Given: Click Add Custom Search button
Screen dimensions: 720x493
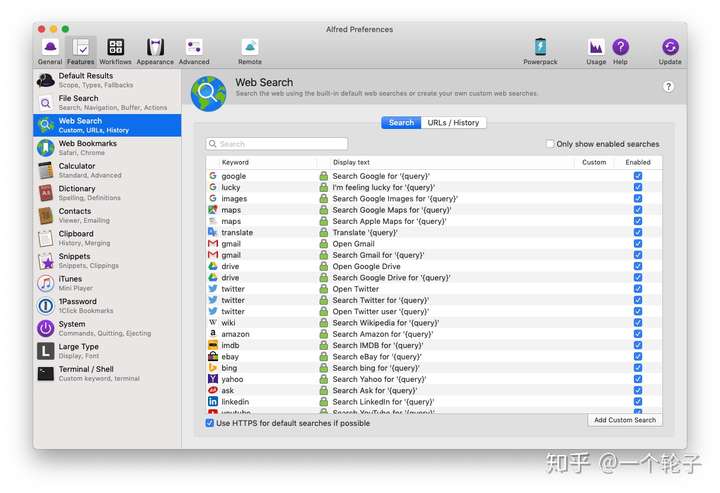Looking at the screenshot, I should [625, 420].
